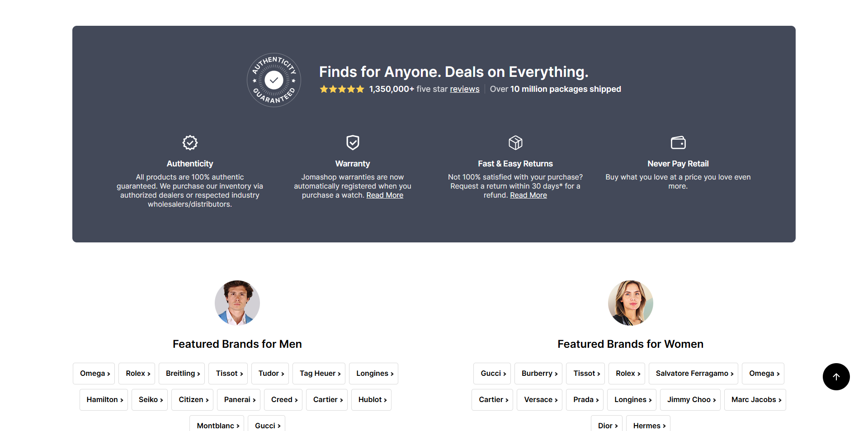868x431 pixels.
Task: Click the men's featured brands portrait
Action: click(x=237, y=303)
